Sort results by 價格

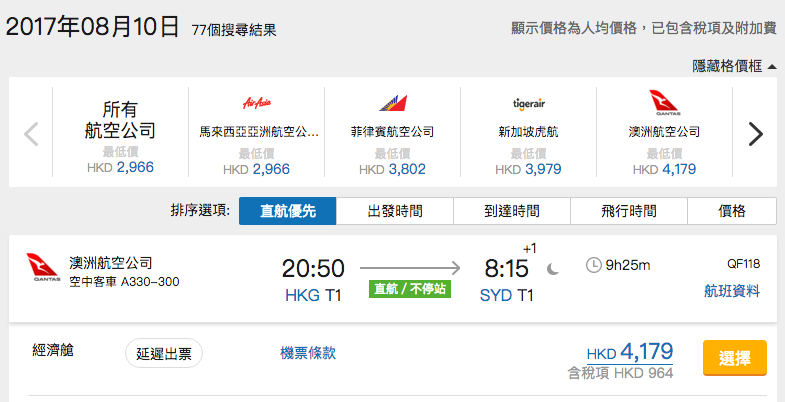[732, 211]
